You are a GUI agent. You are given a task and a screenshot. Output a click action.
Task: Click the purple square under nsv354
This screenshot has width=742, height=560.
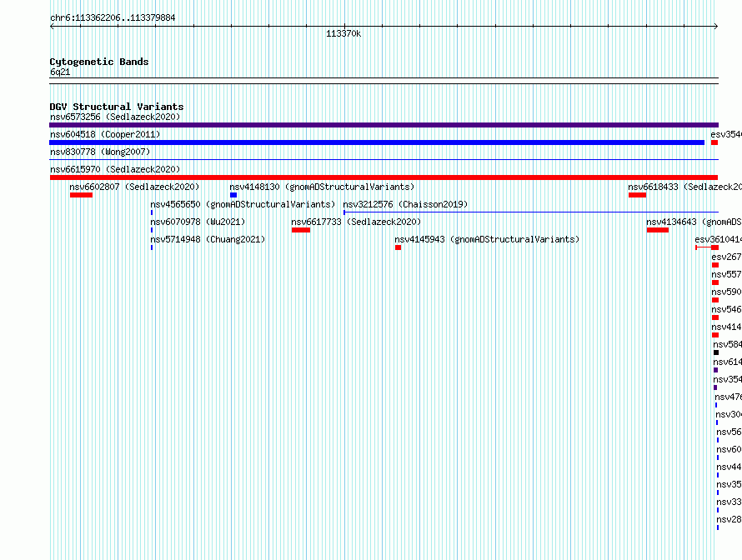point(715,387)
